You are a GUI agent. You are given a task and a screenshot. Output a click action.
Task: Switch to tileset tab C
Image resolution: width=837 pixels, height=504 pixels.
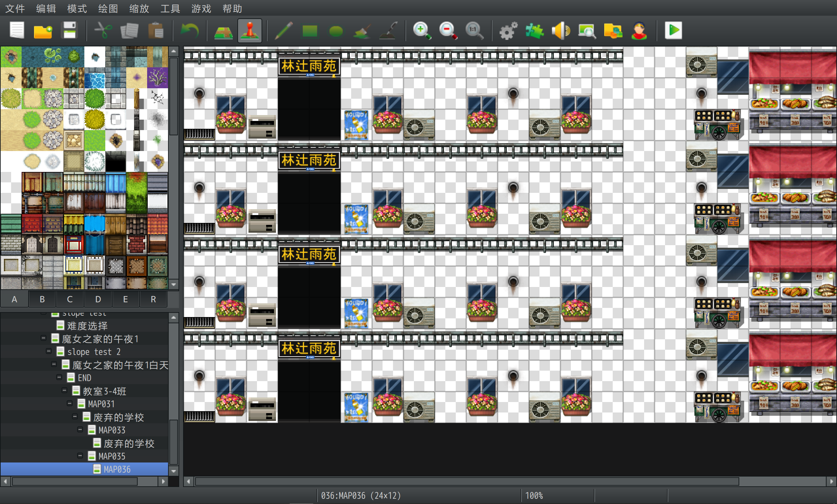point(70,299)
